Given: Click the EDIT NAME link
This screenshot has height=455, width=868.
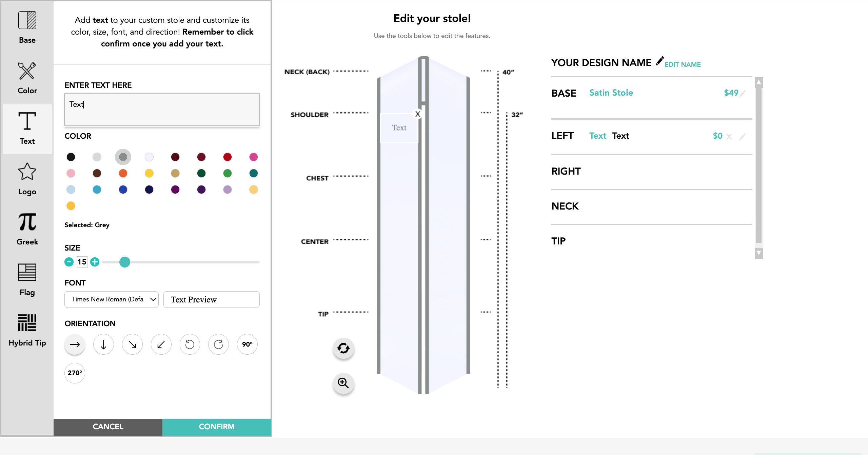Looking at the screenshot, I should click(682, 64).
